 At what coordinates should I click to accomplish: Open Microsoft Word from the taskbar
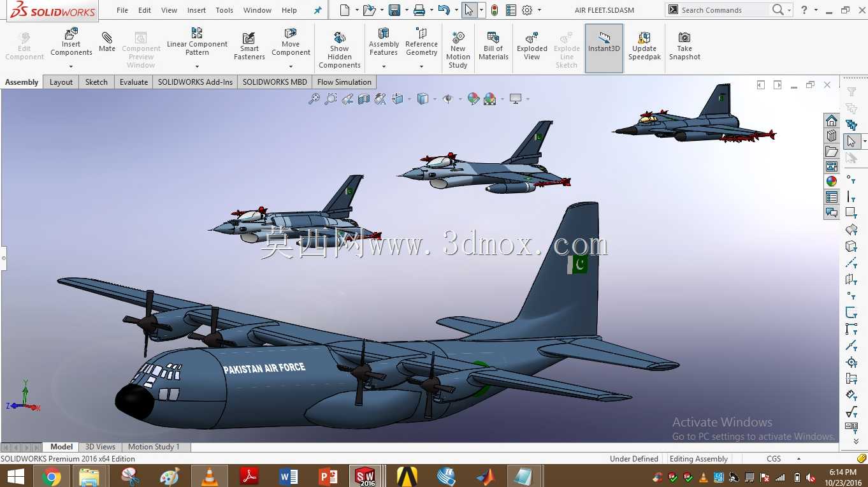[288, 476]
